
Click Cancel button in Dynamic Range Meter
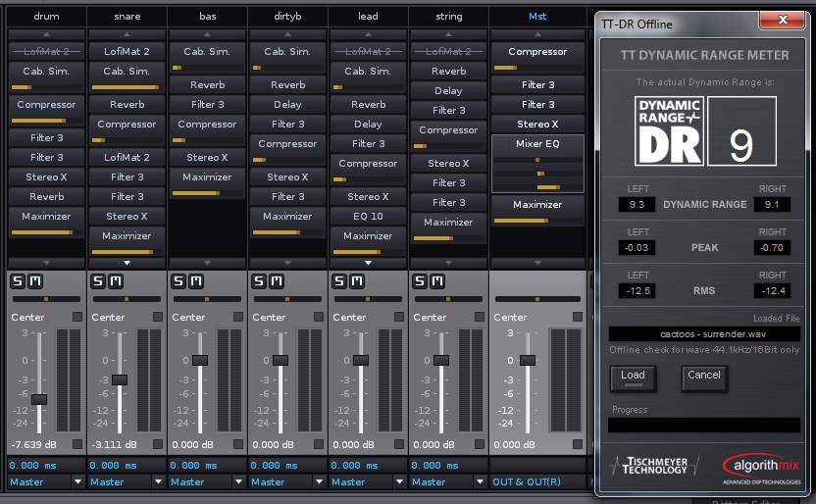click(704, 378)
